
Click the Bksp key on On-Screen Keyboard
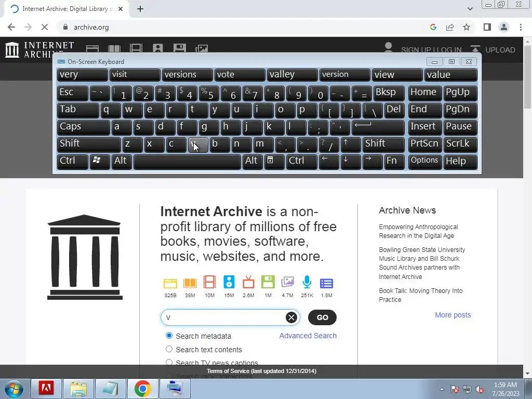(x=389, y=93)
